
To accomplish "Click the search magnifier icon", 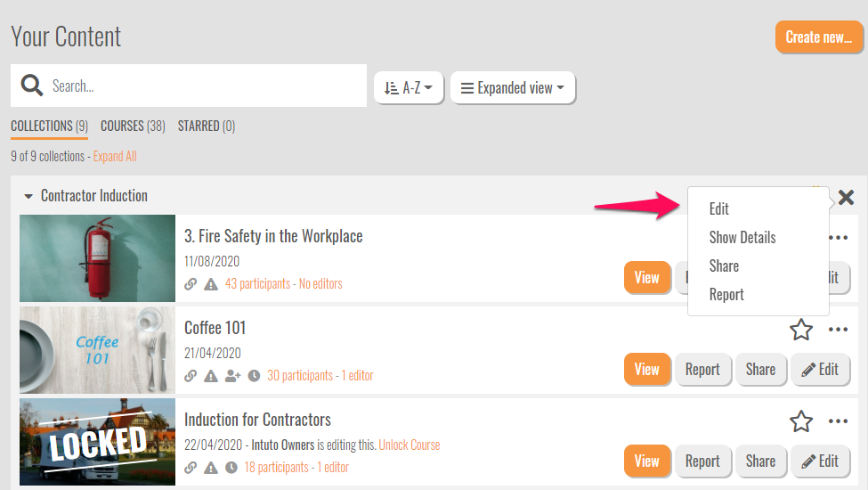I will click(32, 86).
